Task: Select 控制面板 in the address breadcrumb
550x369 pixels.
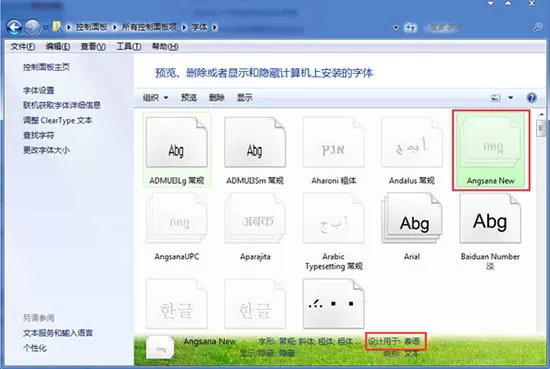Action: point(91,27)
